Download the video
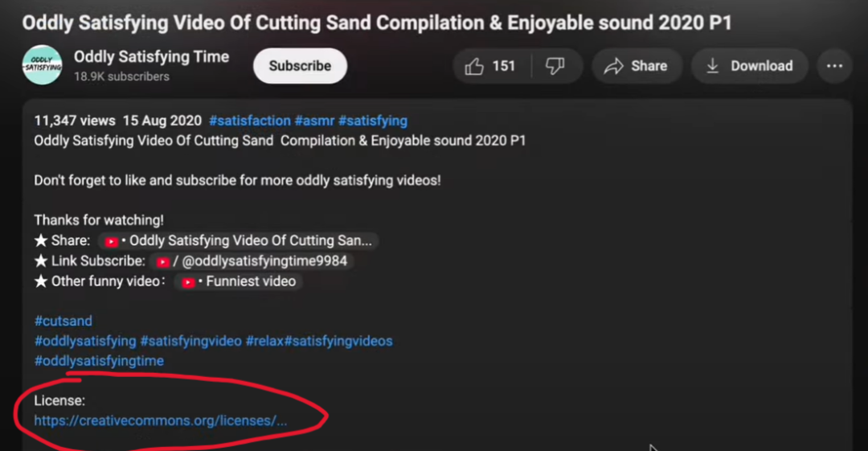This screenshot has width=868, height=451. [749, 66]
